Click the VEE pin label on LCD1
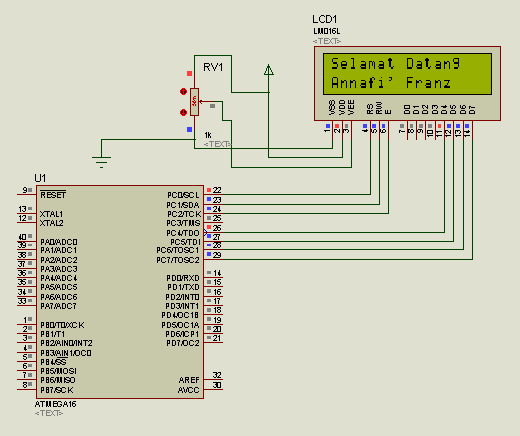Viewport: 520px width, 436px height. click(351, 107)
